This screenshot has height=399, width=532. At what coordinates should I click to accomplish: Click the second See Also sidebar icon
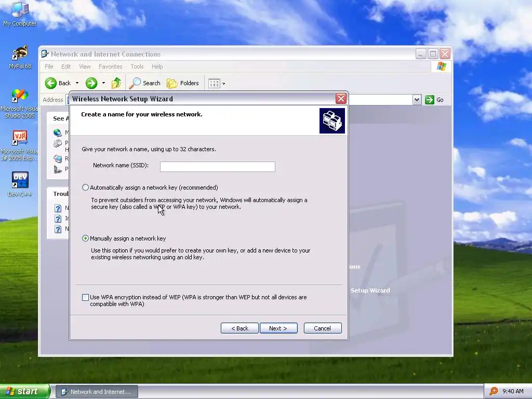(x=58, y=144)
